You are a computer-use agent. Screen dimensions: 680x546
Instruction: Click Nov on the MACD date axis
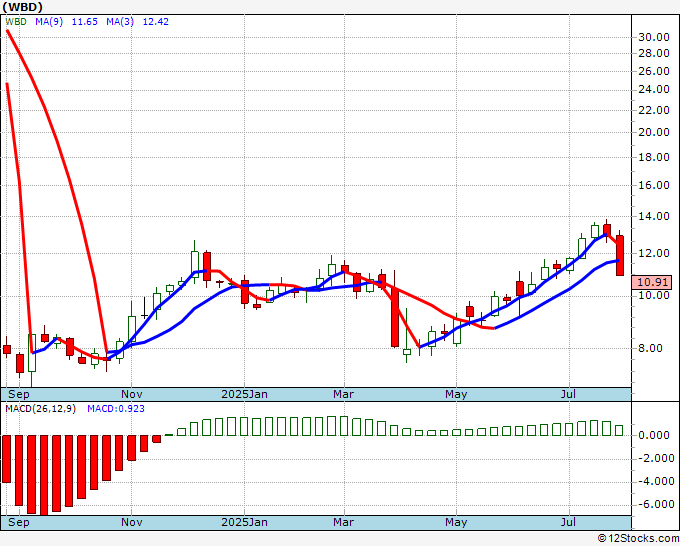132,522
